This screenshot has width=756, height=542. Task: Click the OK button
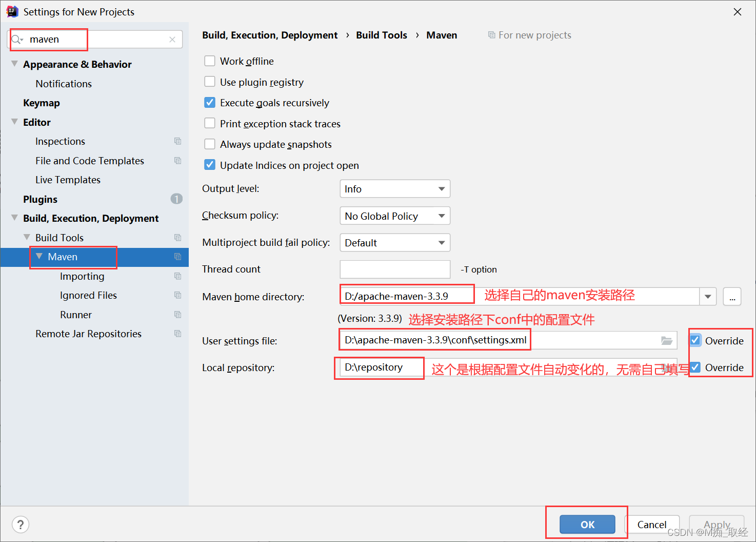[587, 525]
